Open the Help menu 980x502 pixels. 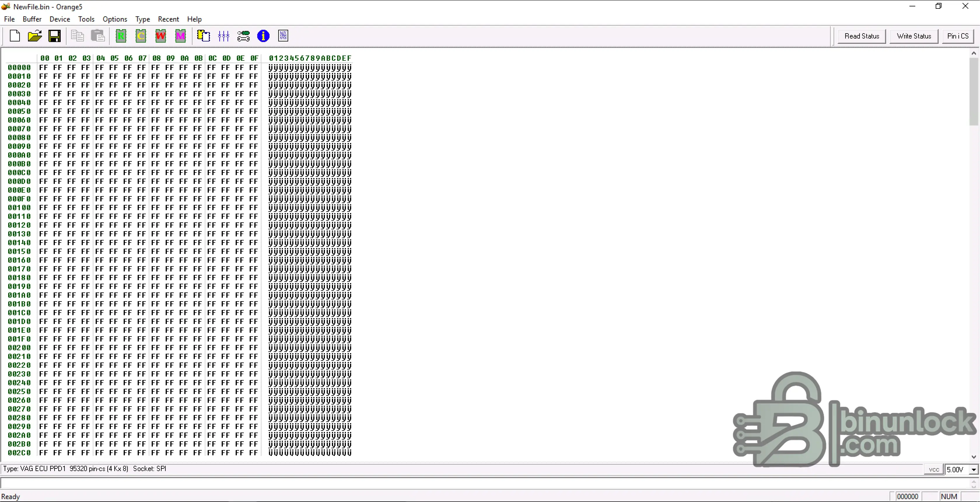(195, 19)
